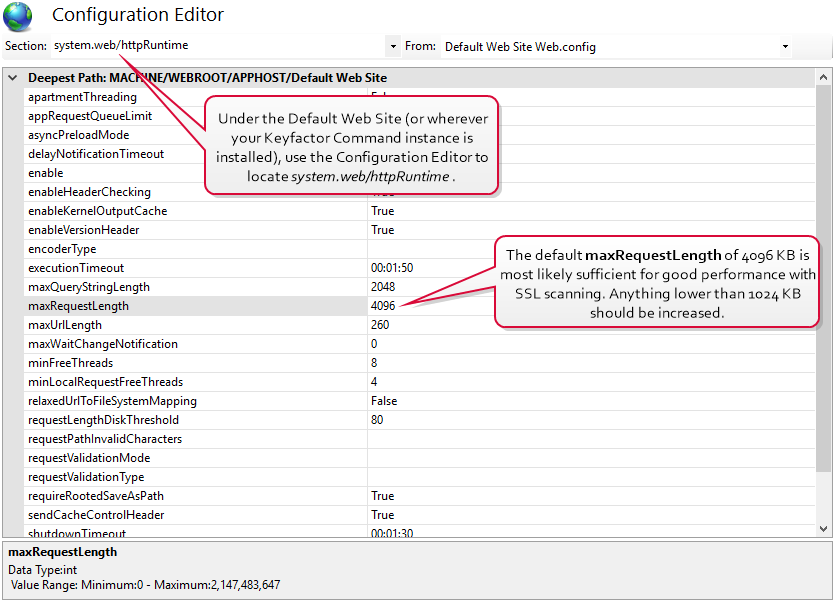Open the From dropdown arrow
Screen dimensions: 833x601
point(785,46)
